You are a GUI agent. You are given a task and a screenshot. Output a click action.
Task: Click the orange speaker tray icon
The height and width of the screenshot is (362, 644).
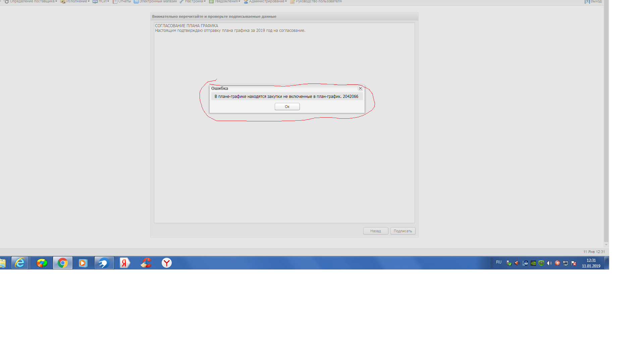[x=517, y=263]
